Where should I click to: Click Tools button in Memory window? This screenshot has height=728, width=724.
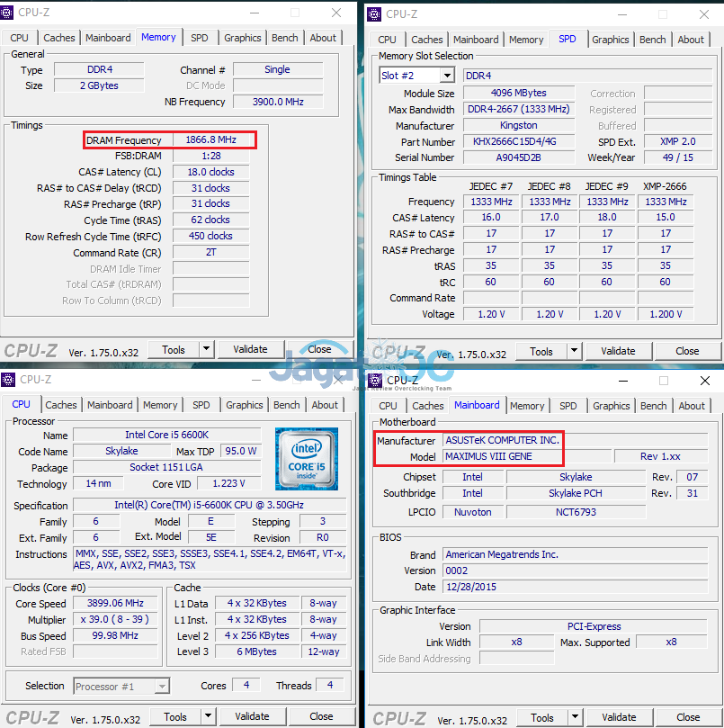click(174, 350)
